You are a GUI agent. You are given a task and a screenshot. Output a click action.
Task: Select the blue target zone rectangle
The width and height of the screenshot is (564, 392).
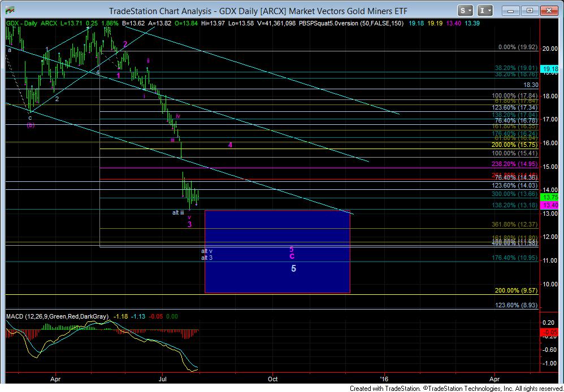coord(277,252)
